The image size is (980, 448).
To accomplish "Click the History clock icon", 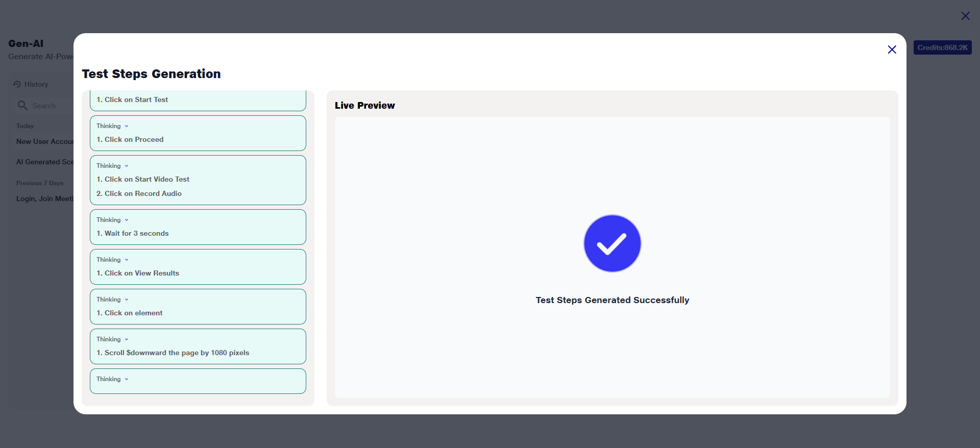I will [17, 84].
